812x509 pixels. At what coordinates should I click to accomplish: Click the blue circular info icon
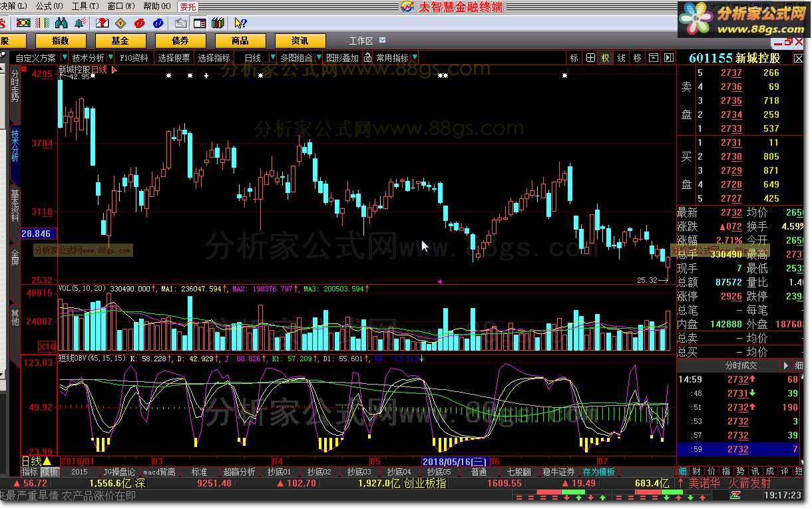point(158,23)
